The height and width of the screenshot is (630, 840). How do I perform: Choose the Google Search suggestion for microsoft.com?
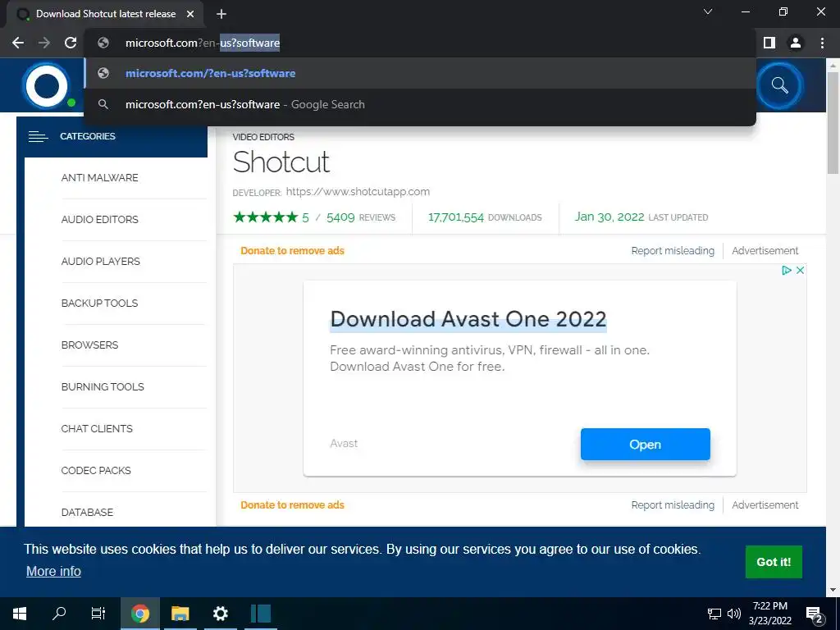(420, 104)
